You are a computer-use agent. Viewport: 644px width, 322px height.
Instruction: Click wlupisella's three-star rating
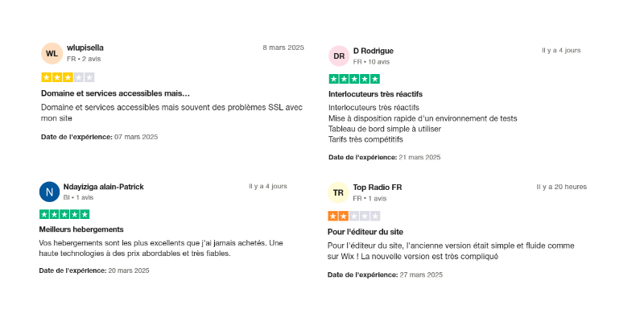68,77
